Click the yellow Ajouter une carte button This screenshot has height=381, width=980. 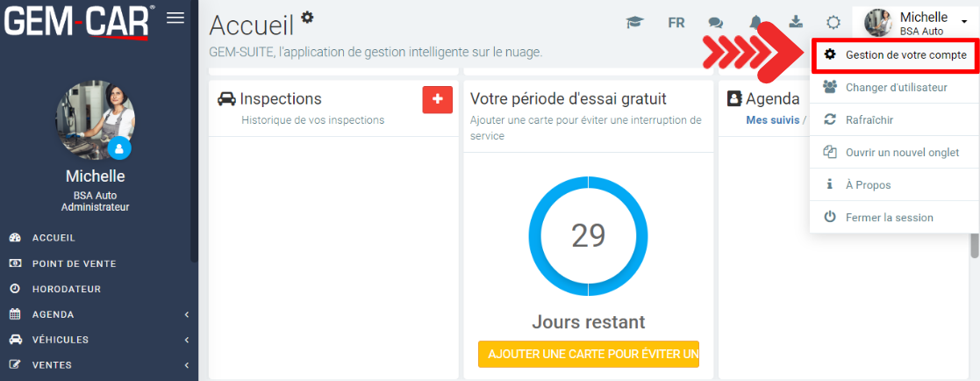pyautogui.click(x=588, y=354)
